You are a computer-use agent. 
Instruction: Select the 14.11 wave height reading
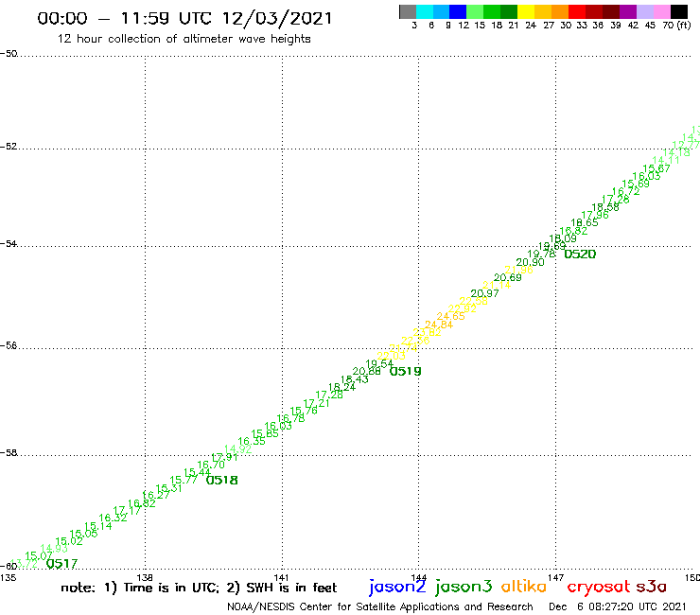pos(666,160)
